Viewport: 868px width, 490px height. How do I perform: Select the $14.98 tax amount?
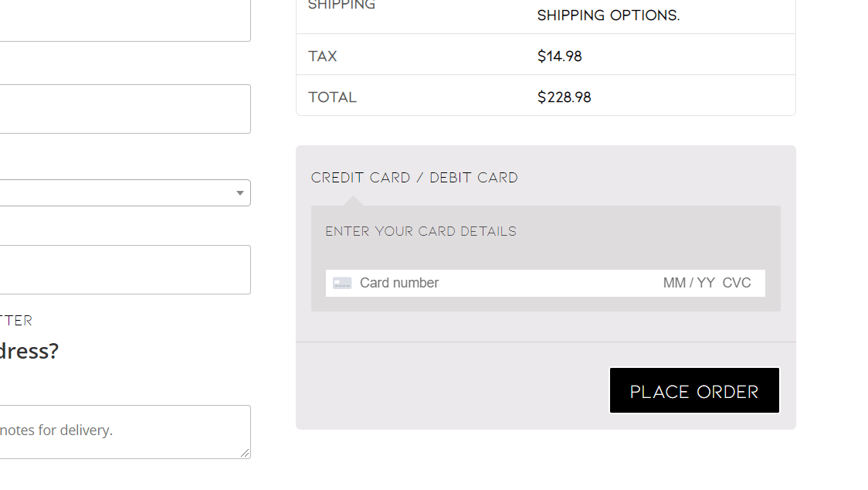[559, 56]
